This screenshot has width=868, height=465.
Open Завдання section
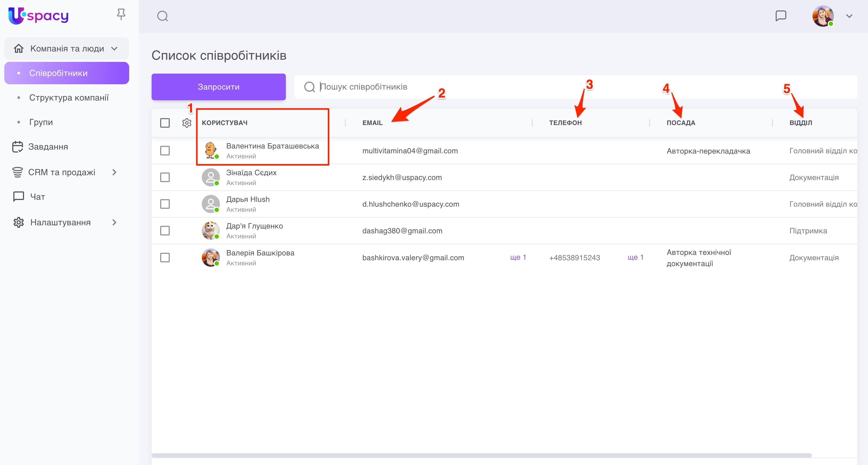point(48,147)
